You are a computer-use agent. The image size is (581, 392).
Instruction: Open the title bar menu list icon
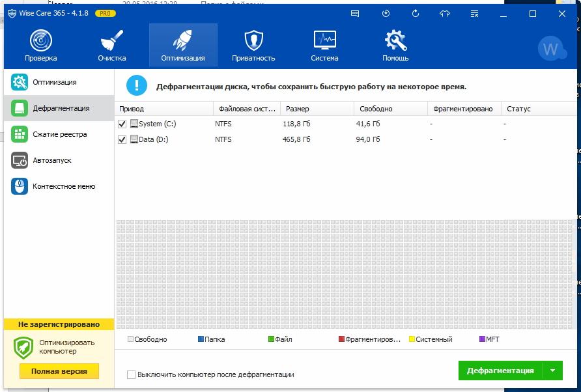click(474, 13)
